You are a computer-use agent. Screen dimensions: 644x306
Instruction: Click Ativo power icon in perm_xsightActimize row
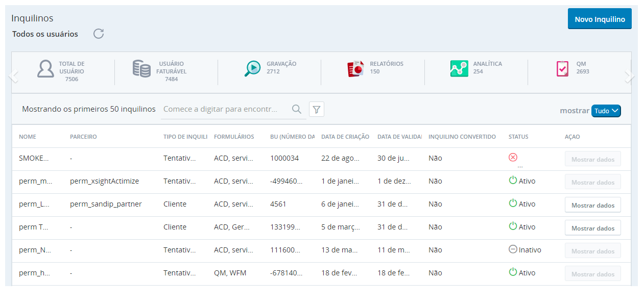(x=513, y=180)
